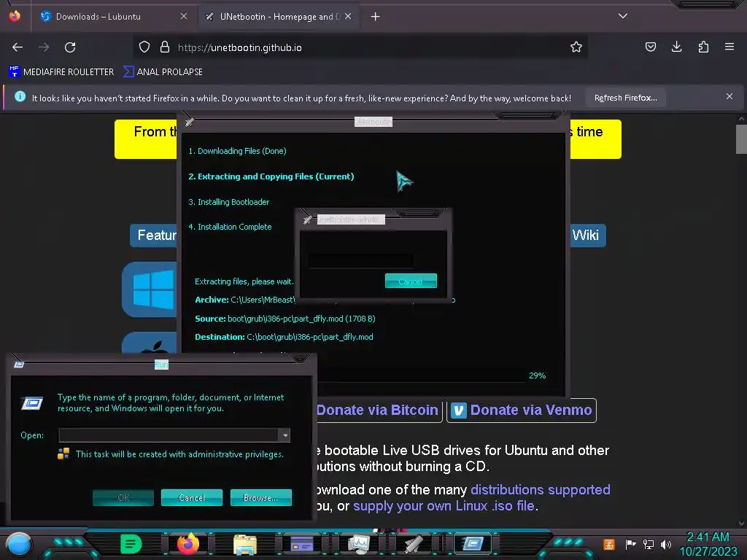747x560 pixels.
Task: Switch to the Downloads – Lubuntu tab
Action: (113, 17)
